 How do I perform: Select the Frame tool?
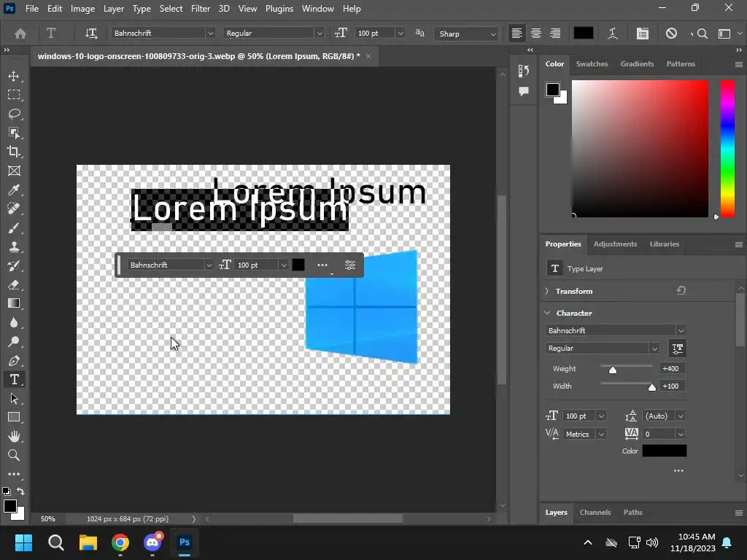[14, 171]
